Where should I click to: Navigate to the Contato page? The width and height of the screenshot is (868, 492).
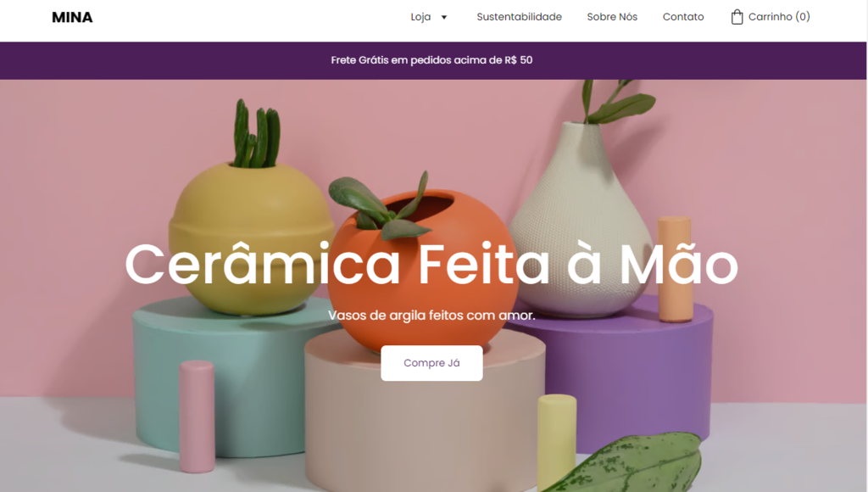click(683, 17)
